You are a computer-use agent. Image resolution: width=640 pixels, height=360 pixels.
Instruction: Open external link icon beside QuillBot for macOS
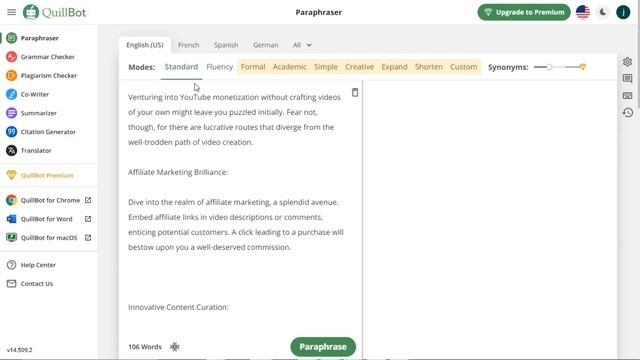[x=88, y=238]
